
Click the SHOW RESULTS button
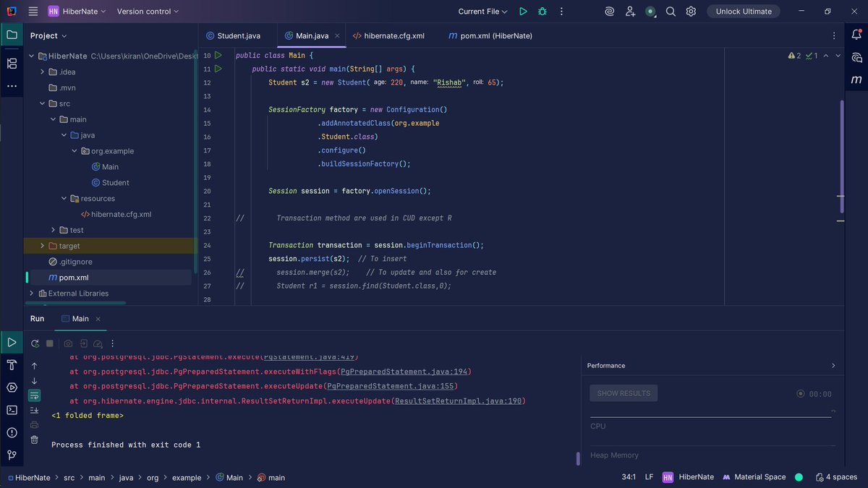(x=624, y=393)
